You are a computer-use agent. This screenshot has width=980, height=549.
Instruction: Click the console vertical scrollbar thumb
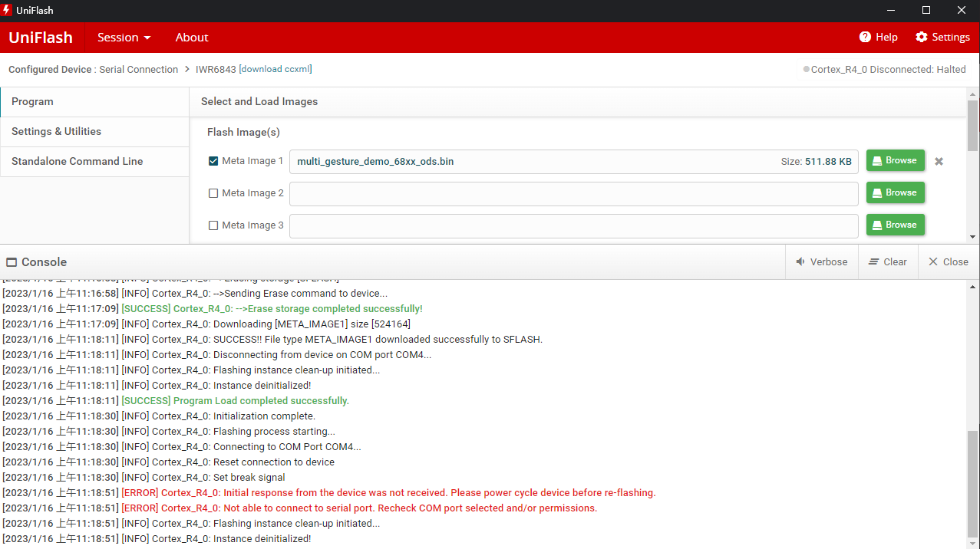(973, 483)
